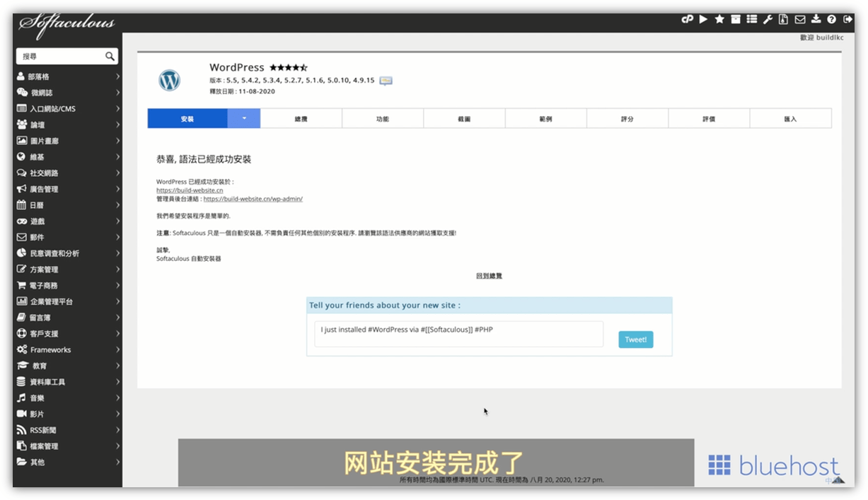This screenshot has height=500, width=868.
Task: Click the download tray icon in top bar
Action: 816,20
